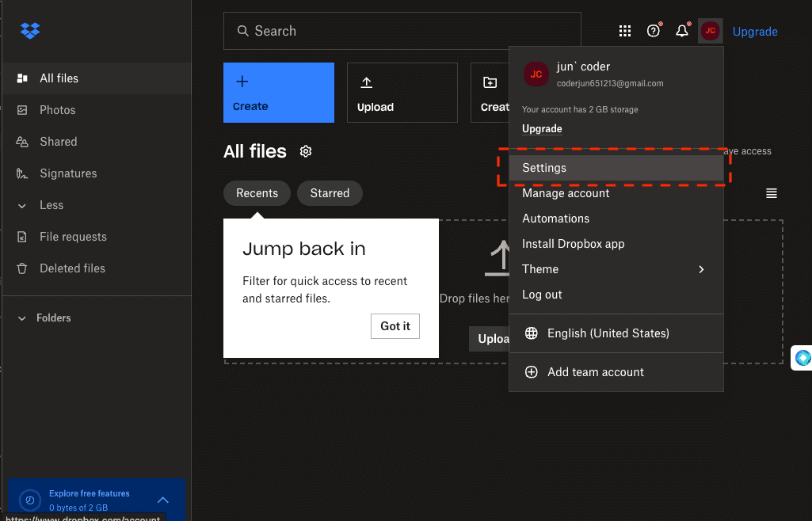Switch to list view icon

pyautogui.click(x=771, y=193)
